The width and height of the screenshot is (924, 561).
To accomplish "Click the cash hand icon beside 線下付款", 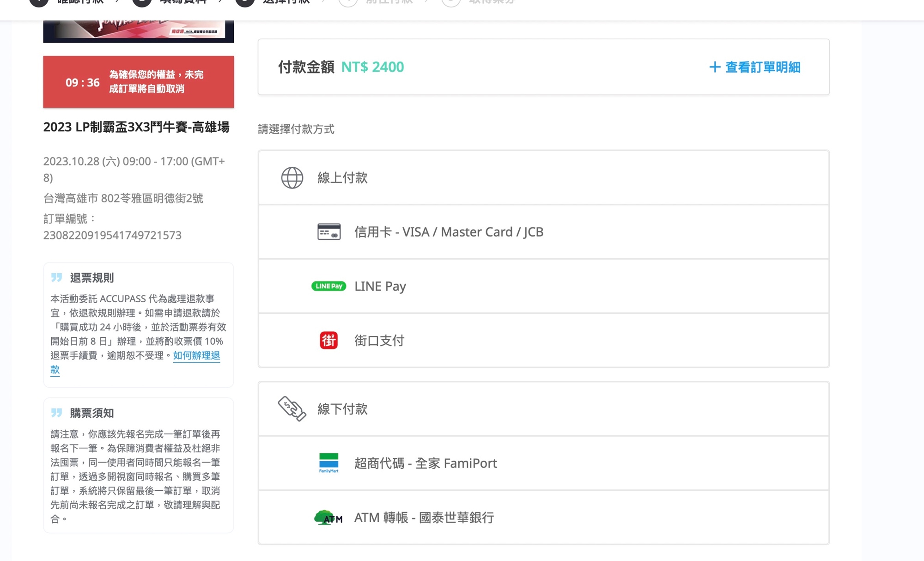I will pos(292,409).
